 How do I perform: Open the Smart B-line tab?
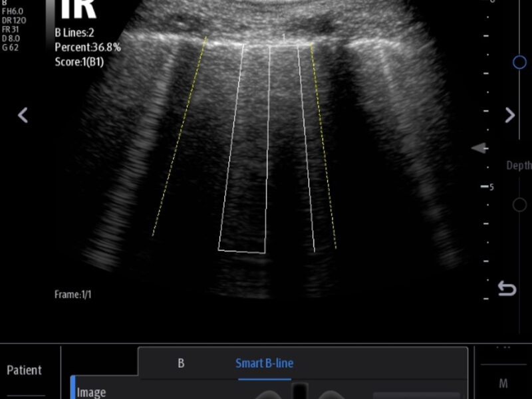264,363
